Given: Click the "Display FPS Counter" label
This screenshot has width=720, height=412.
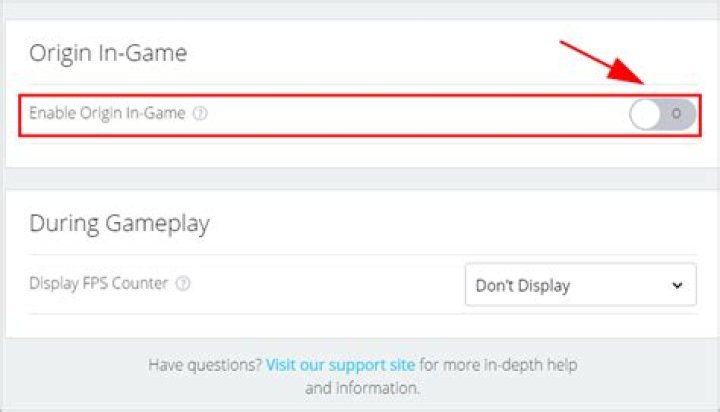Looking at the screenshot, I should point(98,284).
